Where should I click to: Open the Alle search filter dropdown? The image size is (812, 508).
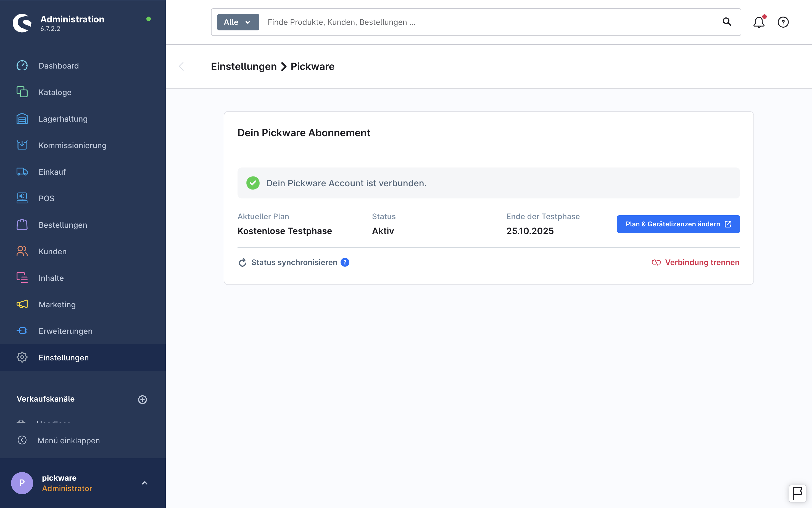click(238, 22)
